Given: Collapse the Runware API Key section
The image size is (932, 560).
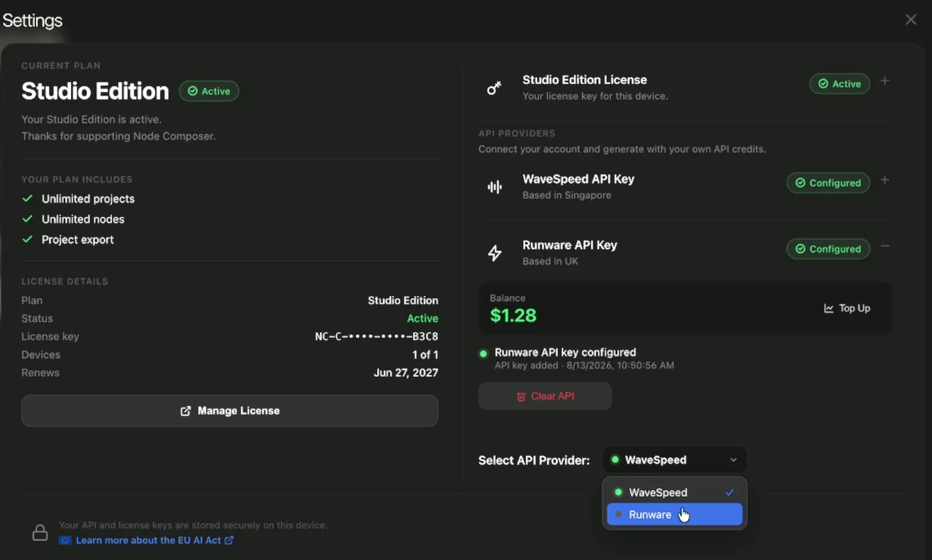Looking at the screenshot, I should coord(885,247).
